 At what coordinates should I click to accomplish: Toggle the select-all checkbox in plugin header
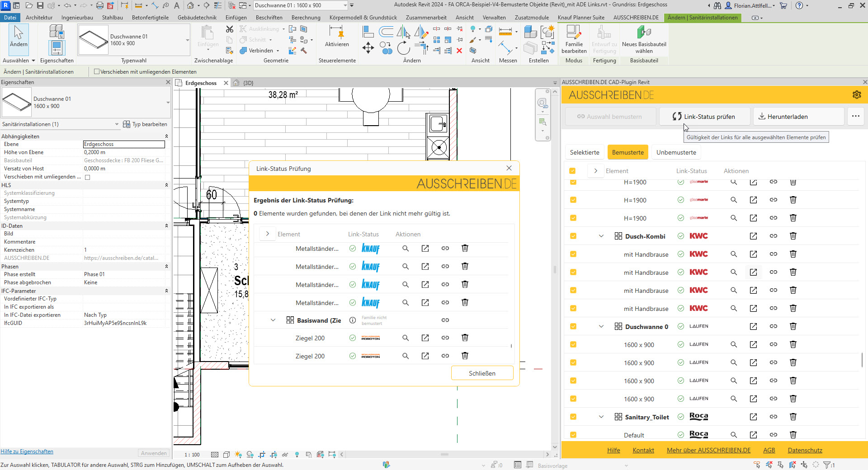click(572, 171)
